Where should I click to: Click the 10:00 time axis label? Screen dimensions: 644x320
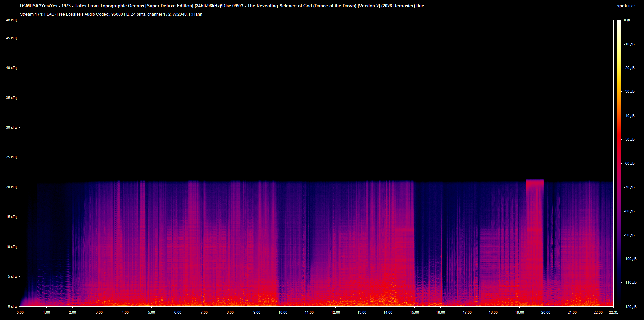click(x=283, y=313)
